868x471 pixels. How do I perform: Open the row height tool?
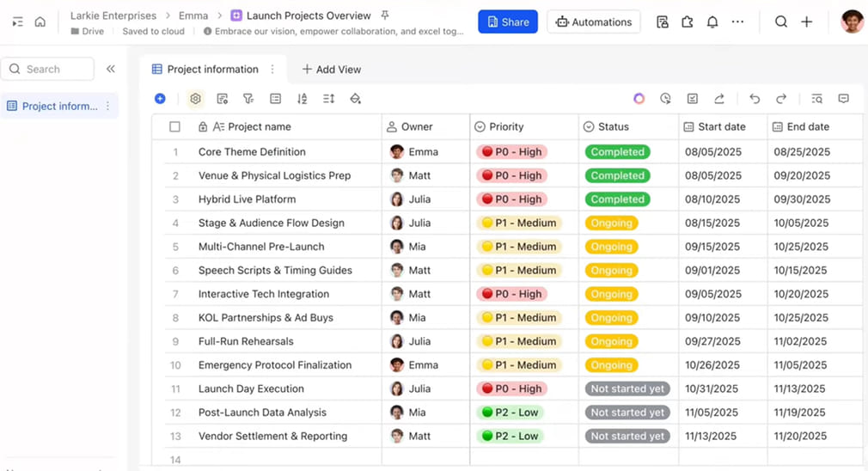(328, 99)
